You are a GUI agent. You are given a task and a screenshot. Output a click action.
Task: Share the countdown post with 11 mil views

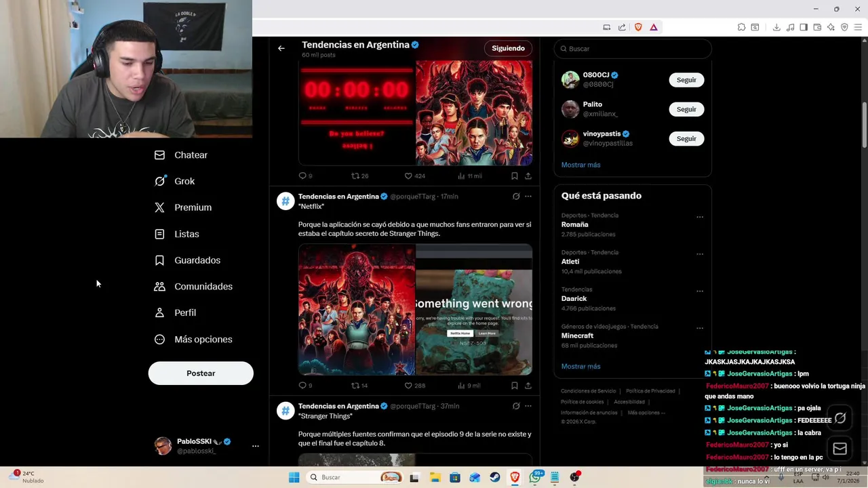(528, 176)
